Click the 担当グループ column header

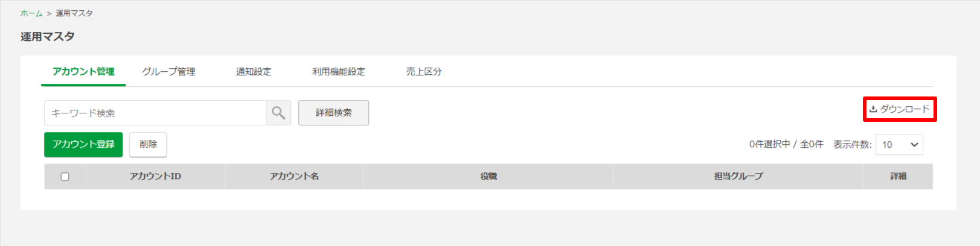click(x=738, y=177)
